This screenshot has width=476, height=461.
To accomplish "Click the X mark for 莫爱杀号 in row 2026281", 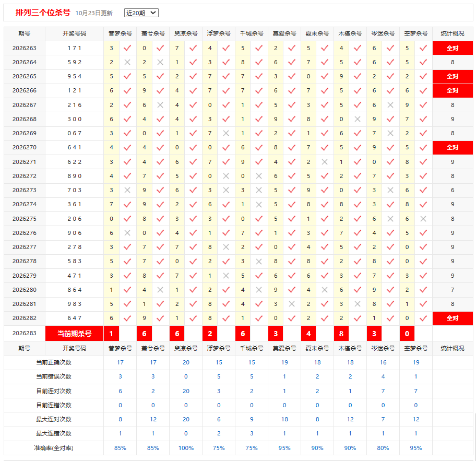I will click(292, 304).
